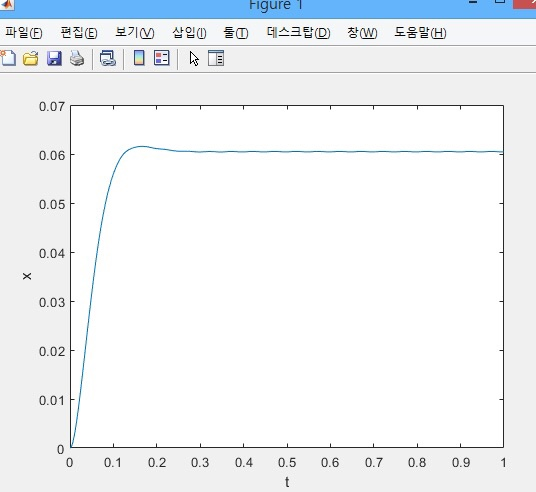Image resolution: width=536 pixels, height=492 pixels.
Task: Click the Link Plot icon
Action: [x=108, y=58]
